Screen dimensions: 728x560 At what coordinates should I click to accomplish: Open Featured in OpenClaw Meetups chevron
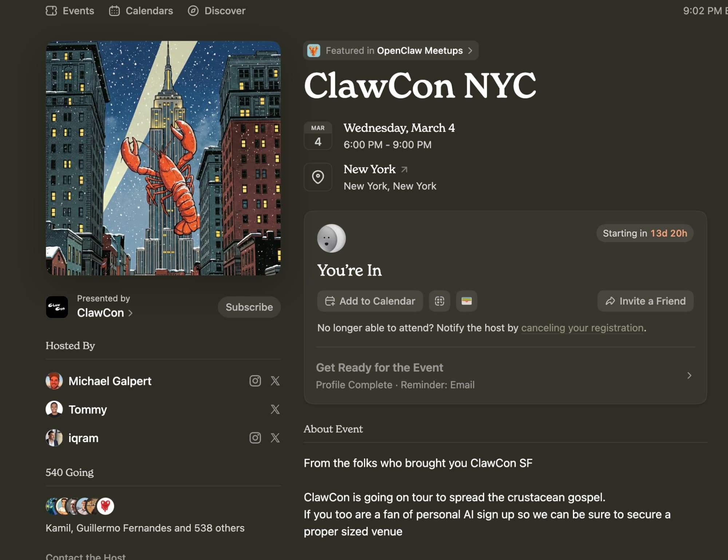tap(470, 51)
